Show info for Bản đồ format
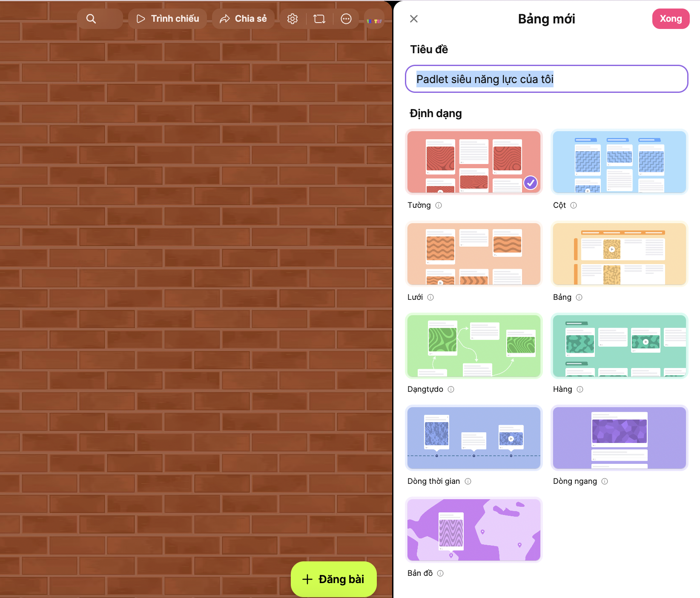Viewport: 700px width, 598px height. click(x=440, y=573)
